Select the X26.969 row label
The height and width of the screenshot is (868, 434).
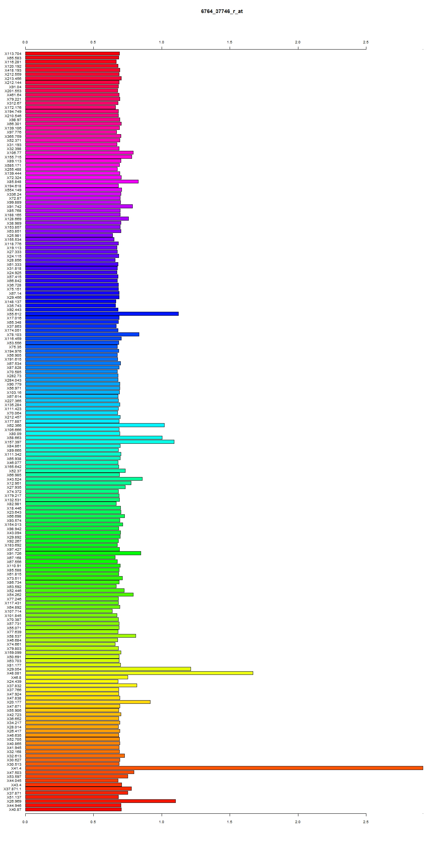pyautogui.click(x=14, y=801)
